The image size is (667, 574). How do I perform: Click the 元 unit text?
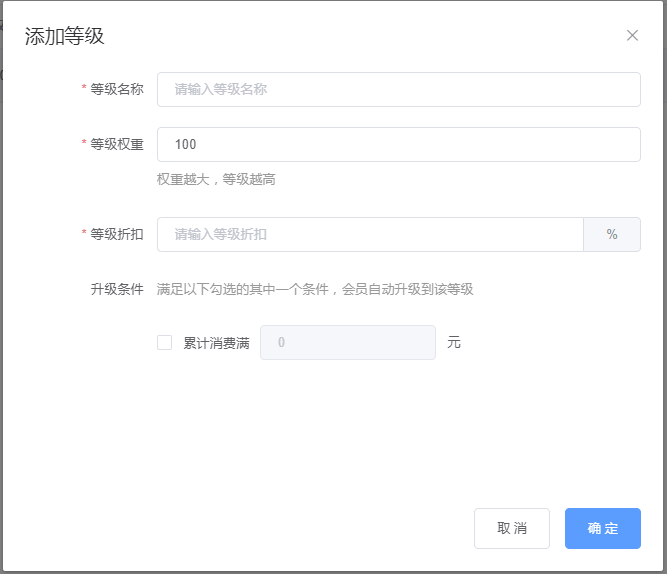click(x=454, y=342)
